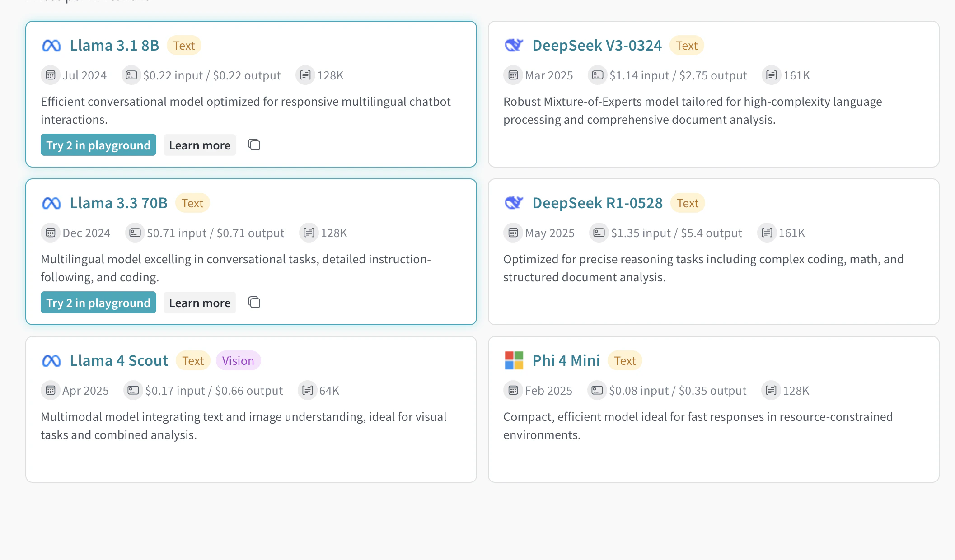The width and height of the screenshot is (955, 560).
Task: Click pricing icon beside $1.35 input price
Action: [599, 233]
